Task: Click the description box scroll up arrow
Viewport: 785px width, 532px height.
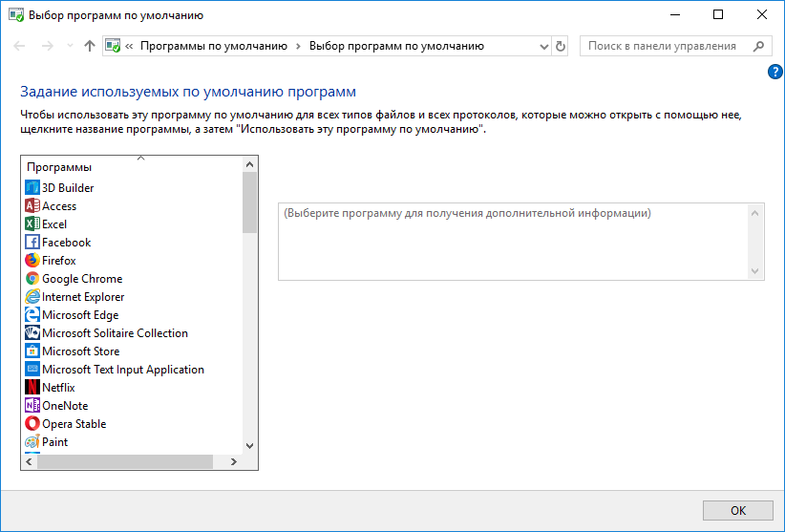Action: pyautogui.click(x=755, y=213)
